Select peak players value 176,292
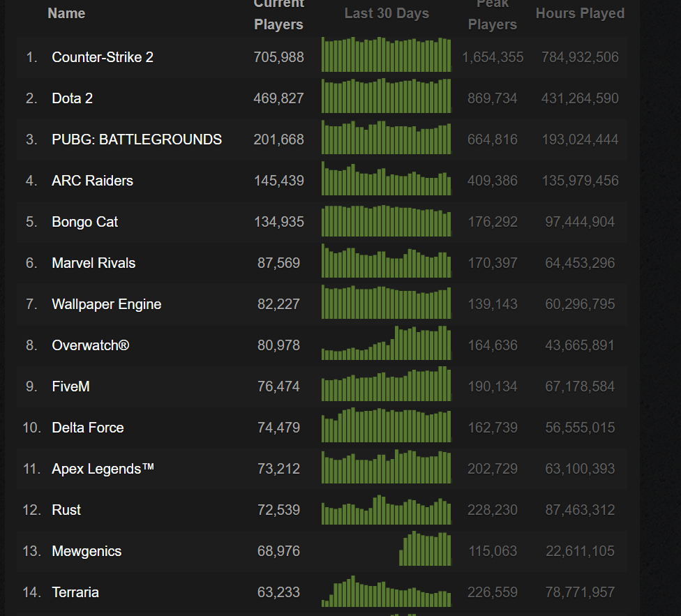This screenshot has height=616, width=681. 493,222
